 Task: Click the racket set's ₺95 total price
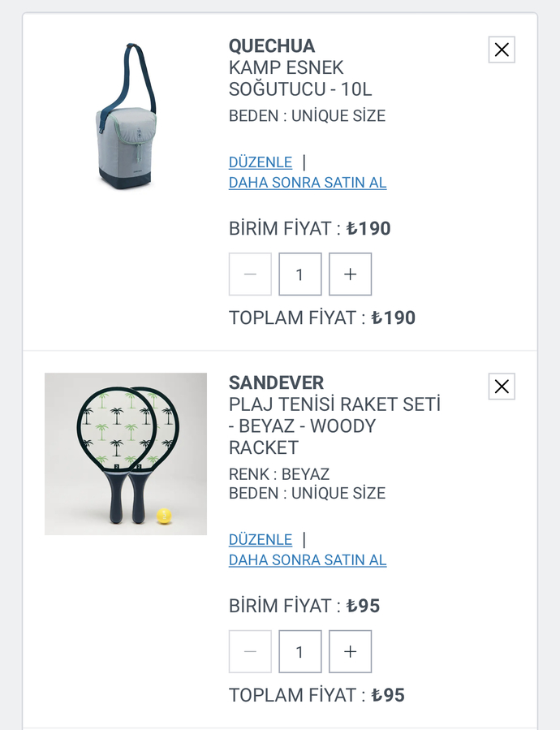pyautogui.click(x=388, y=695)
